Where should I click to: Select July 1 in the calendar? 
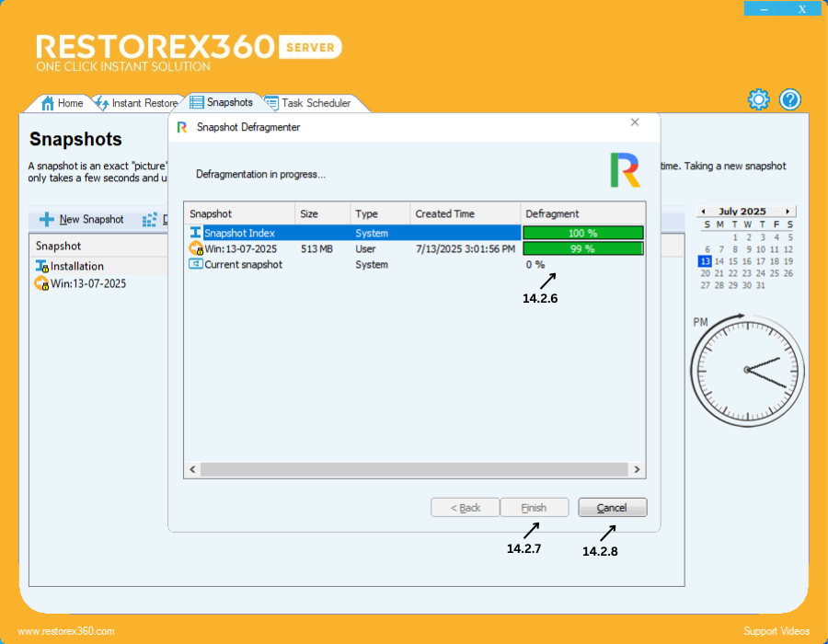coord(735,237)
